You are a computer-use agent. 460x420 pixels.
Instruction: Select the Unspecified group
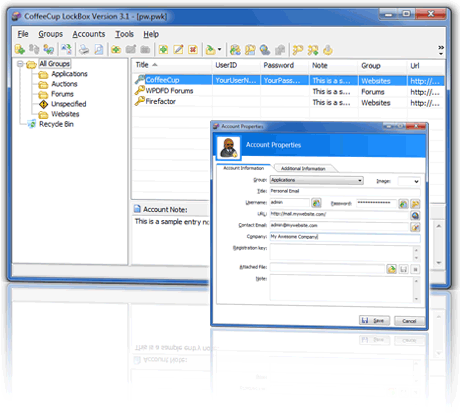coord(69,104)
